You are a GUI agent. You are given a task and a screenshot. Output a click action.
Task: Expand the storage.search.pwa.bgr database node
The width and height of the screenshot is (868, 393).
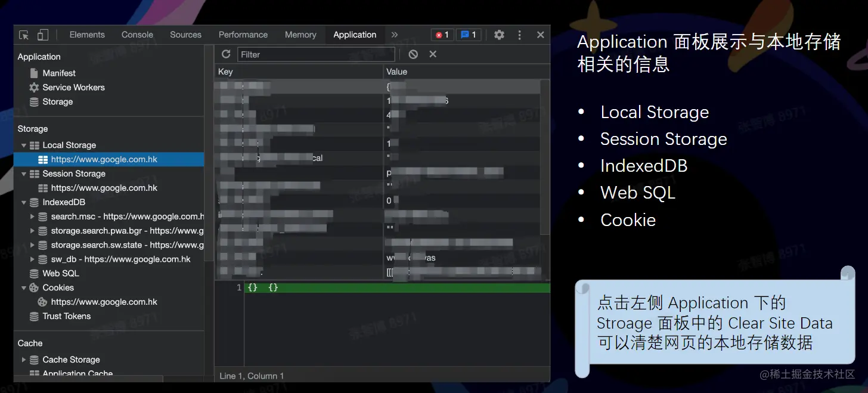point(32,231)
